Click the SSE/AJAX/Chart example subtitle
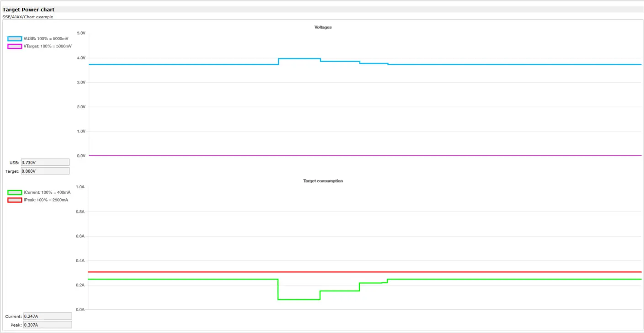The width and height of the screenshot is (644, 333). (27, 16)
